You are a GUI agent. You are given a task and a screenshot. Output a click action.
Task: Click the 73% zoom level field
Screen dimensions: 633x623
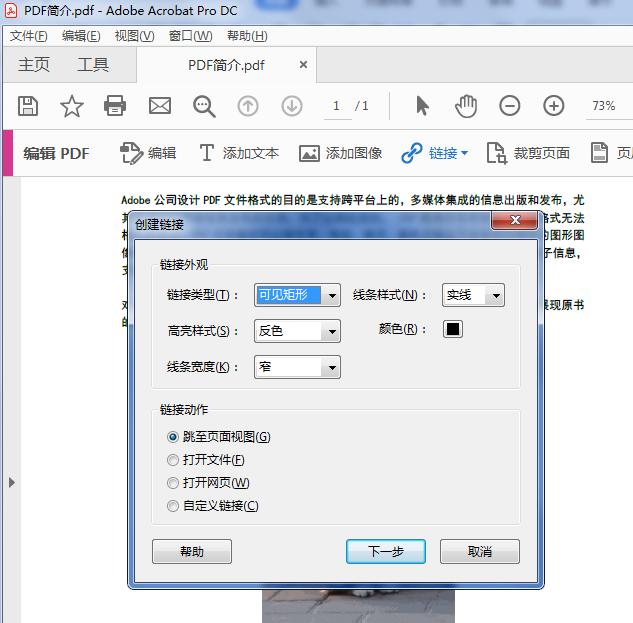point(608,106)
